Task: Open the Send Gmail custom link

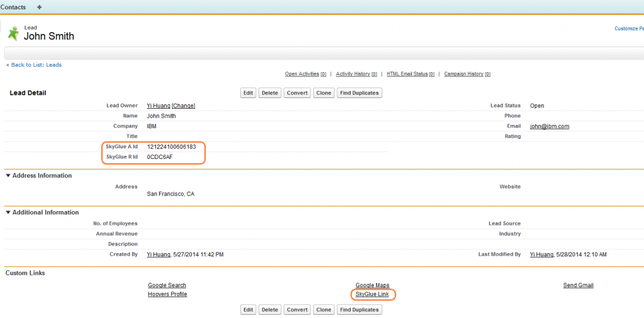Action: pyautogui.click(x=579, y=285)
